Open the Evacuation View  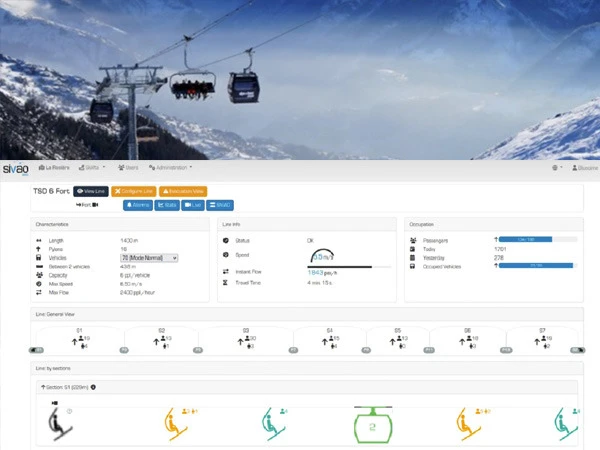[183, 191]
